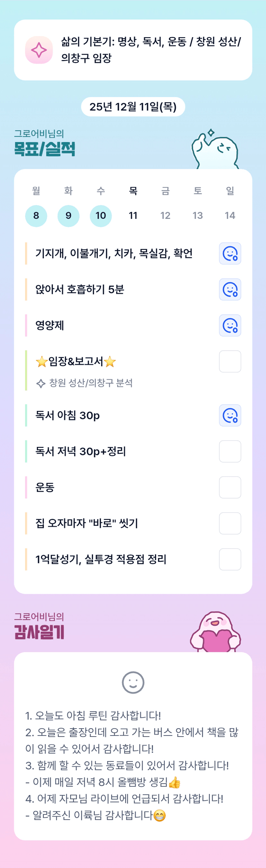The height and width of the screenshot is (868, 266).
Task: Select Monday the 8th in week row
Action: coord(36,216)
